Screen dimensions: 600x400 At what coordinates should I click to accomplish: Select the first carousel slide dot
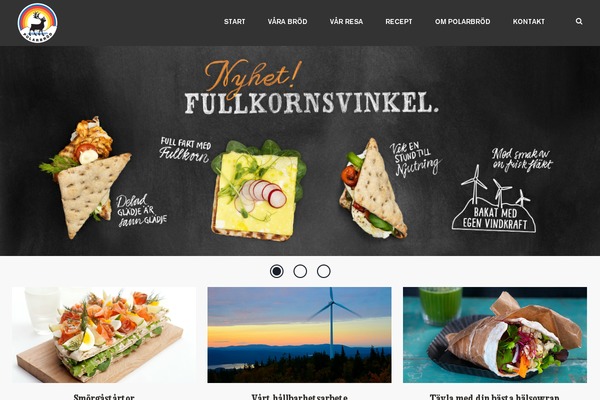pos(277,271)
